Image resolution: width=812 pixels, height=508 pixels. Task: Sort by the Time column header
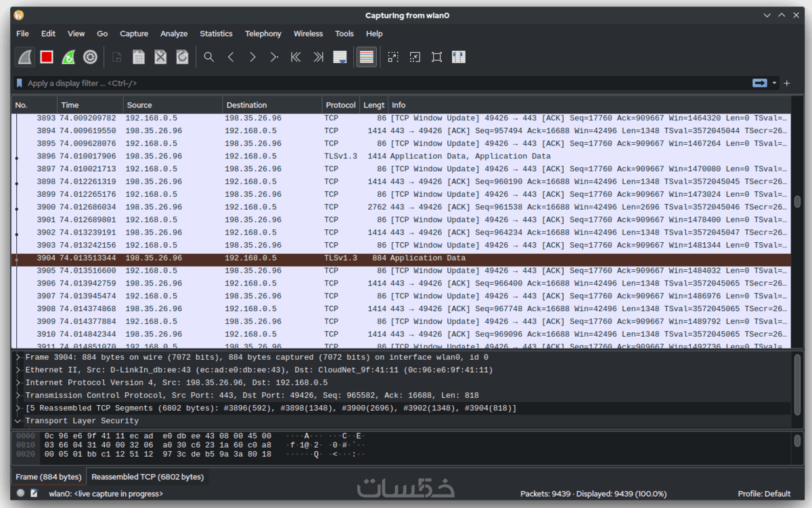tap(90, 105)
